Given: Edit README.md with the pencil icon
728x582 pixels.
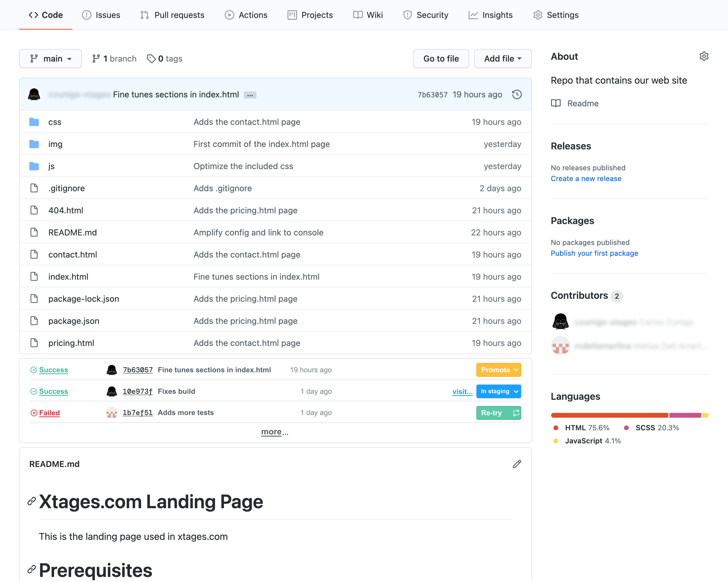Looking at the screenshot, I should (x=517, y=464).
